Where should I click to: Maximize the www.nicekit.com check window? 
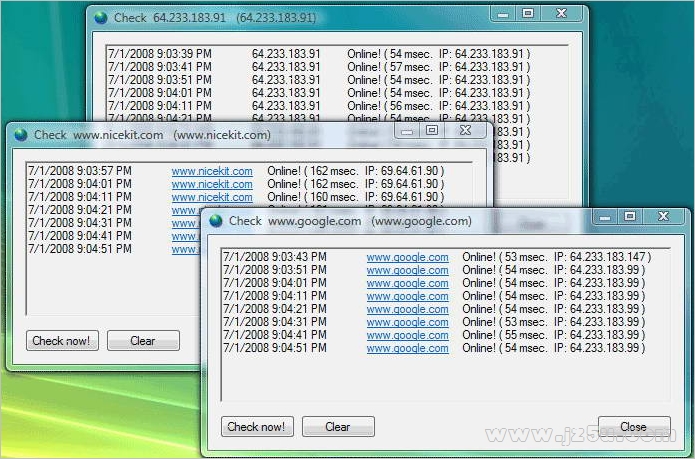pyautogui.click(x=431, y=130)
